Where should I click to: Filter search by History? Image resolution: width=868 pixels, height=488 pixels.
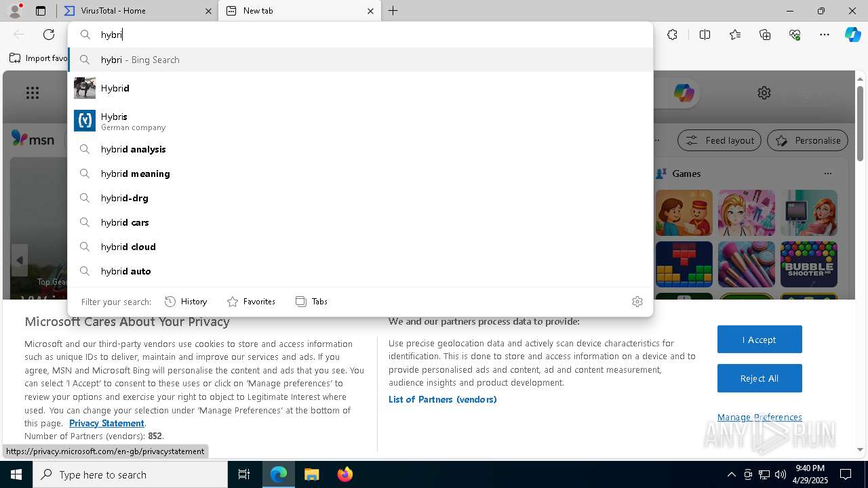click(186, 302)
